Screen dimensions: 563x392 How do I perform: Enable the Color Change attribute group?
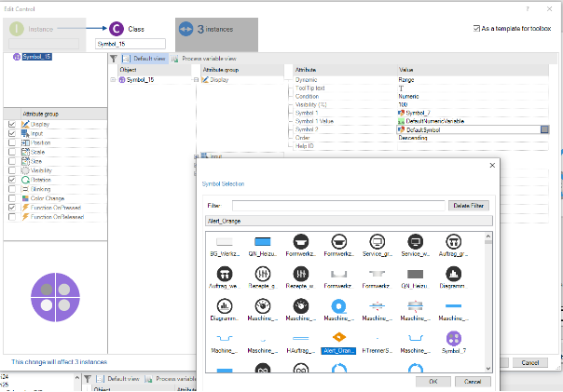tap(12, 198)
